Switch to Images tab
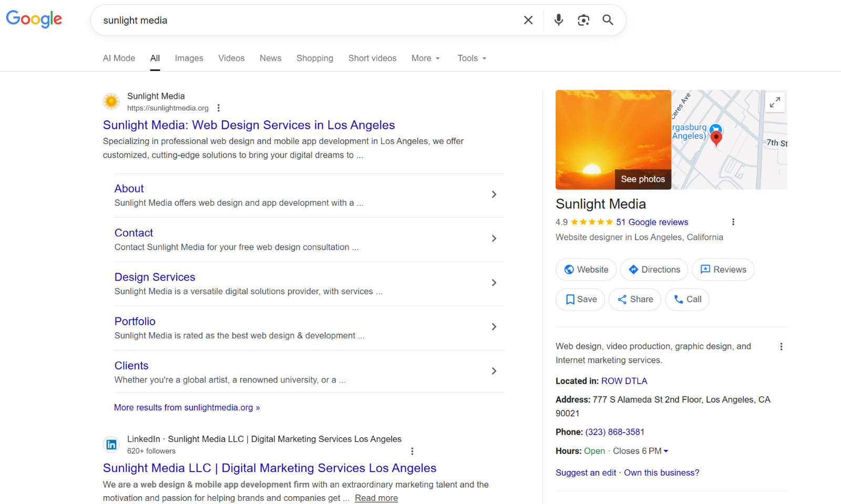841x504 pixels. coord(189,58)
